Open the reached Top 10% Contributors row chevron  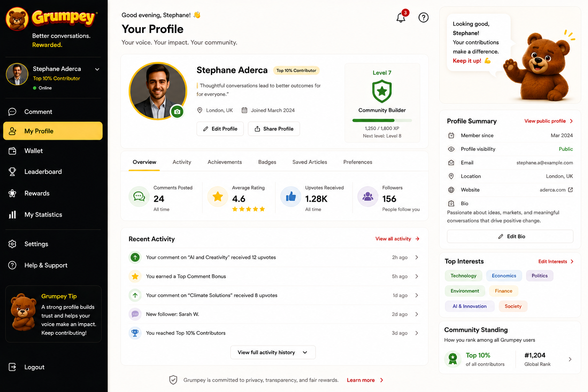[416, 333]
